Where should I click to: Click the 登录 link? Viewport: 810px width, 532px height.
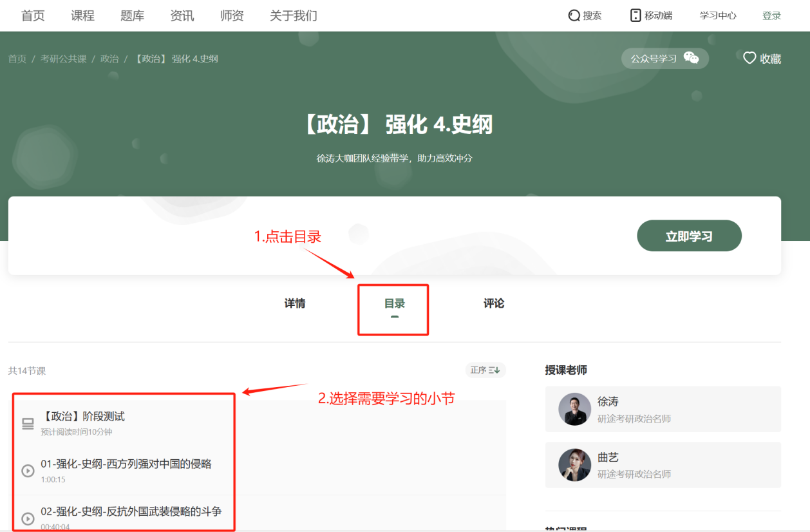tap(771, 15)
